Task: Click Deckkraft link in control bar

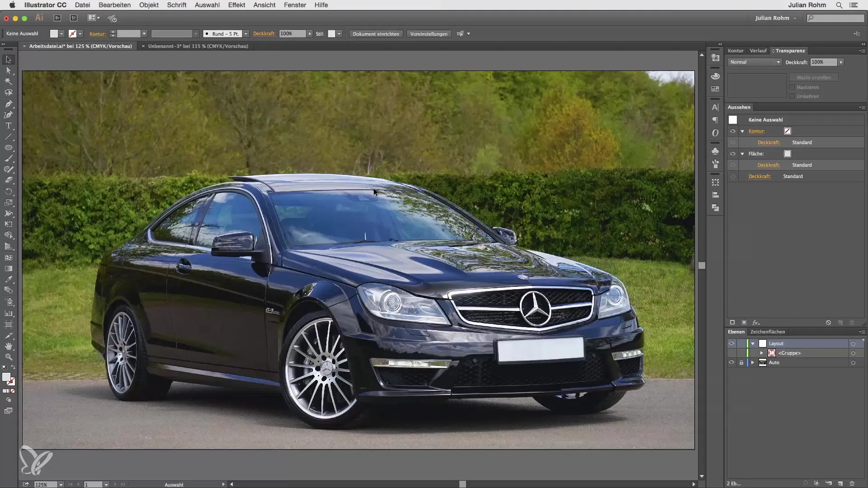Action: click(264, 33)
